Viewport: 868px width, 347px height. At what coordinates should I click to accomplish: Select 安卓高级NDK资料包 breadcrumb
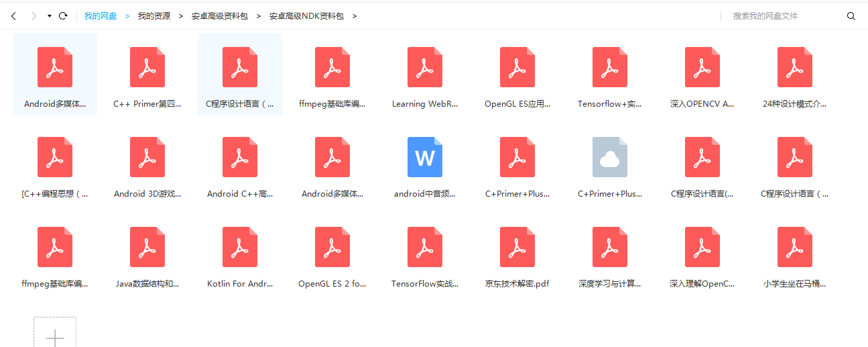(306, 16)
